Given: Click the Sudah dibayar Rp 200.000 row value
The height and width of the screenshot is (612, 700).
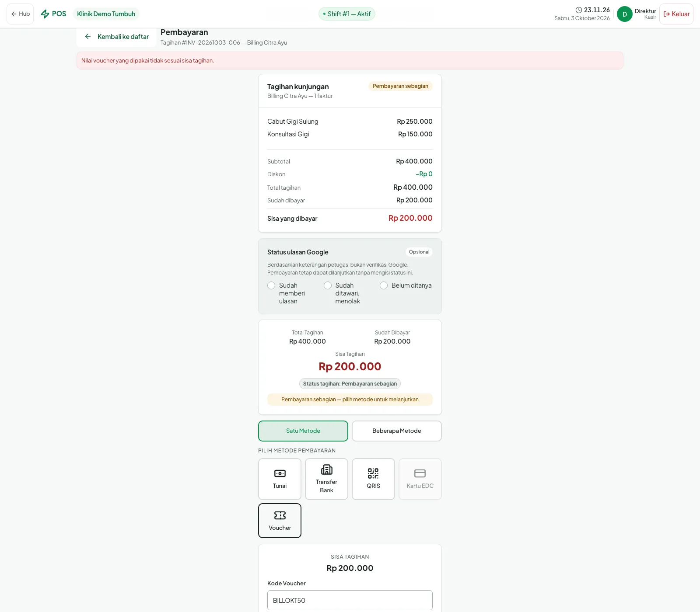Looking at the screenshot, I should coord(414,200).
